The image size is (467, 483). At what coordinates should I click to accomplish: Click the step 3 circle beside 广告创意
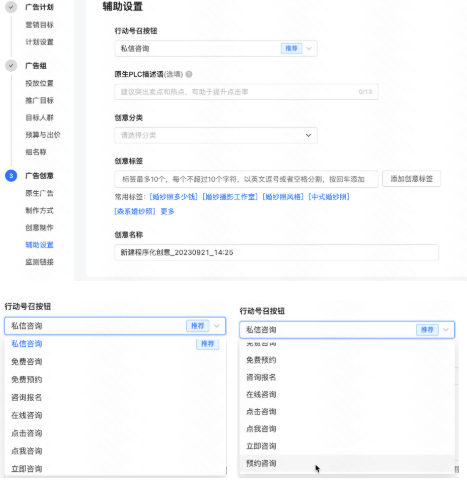pos(11,176)
